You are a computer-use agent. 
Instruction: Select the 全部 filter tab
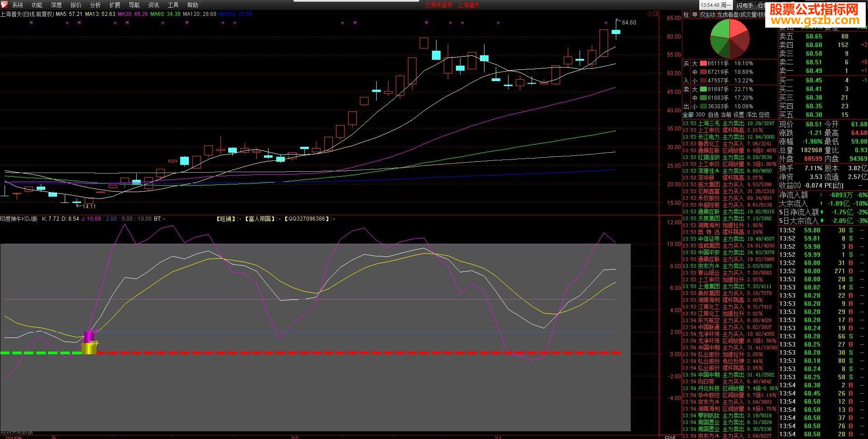coord(688,115)
